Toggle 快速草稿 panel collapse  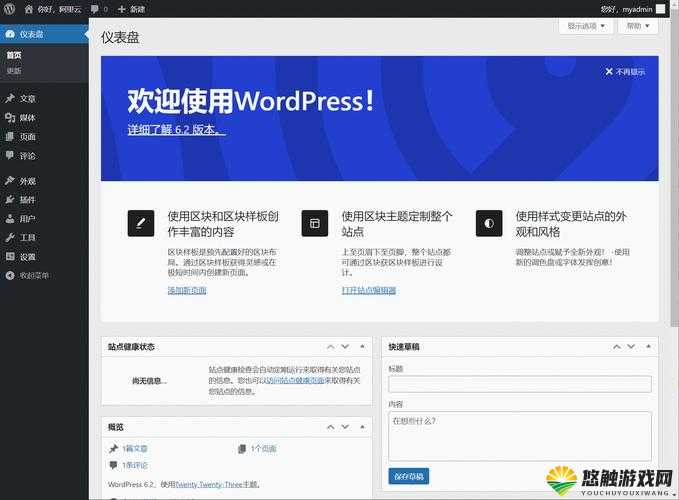pyautogui.click(x=649, y=346)
